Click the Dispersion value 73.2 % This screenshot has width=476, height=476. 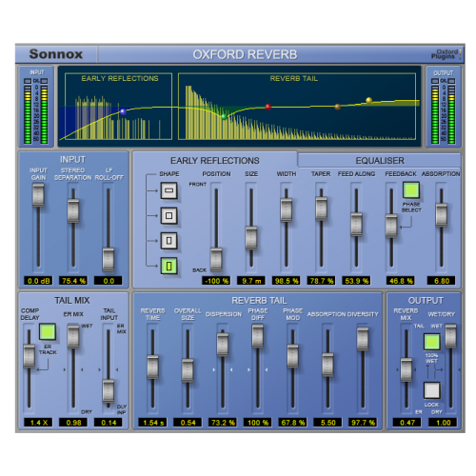pos(223,423)
